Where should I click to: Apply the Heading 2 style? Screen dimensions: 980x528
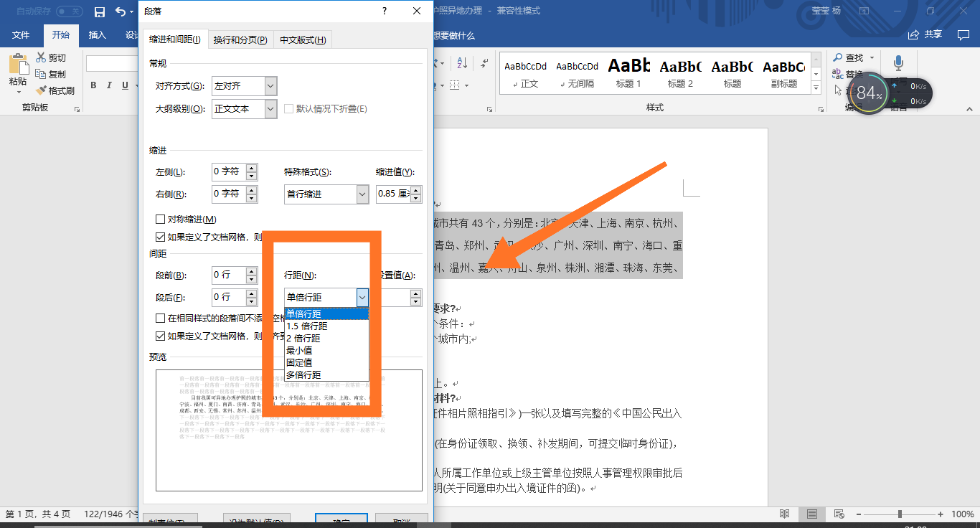click(x=680, y=73)
